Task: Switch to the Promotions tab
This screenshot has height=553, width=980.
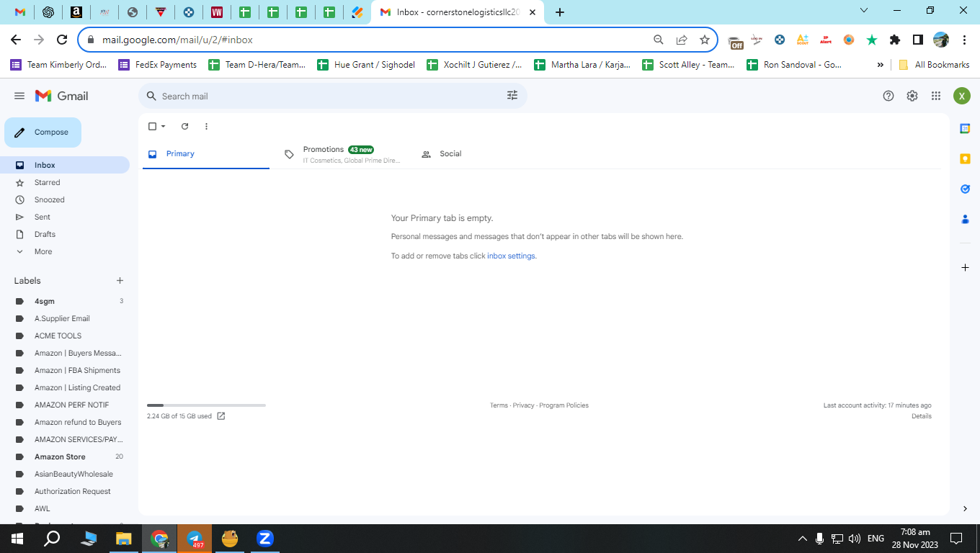Action: [x=343, y=154]
